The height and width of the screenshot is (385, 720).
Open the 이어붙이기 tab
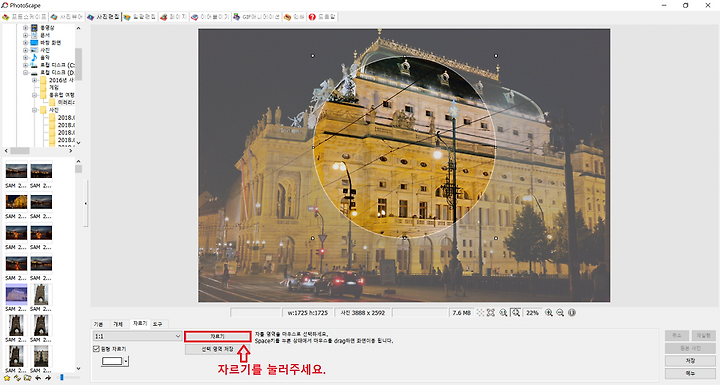point(210,17)
